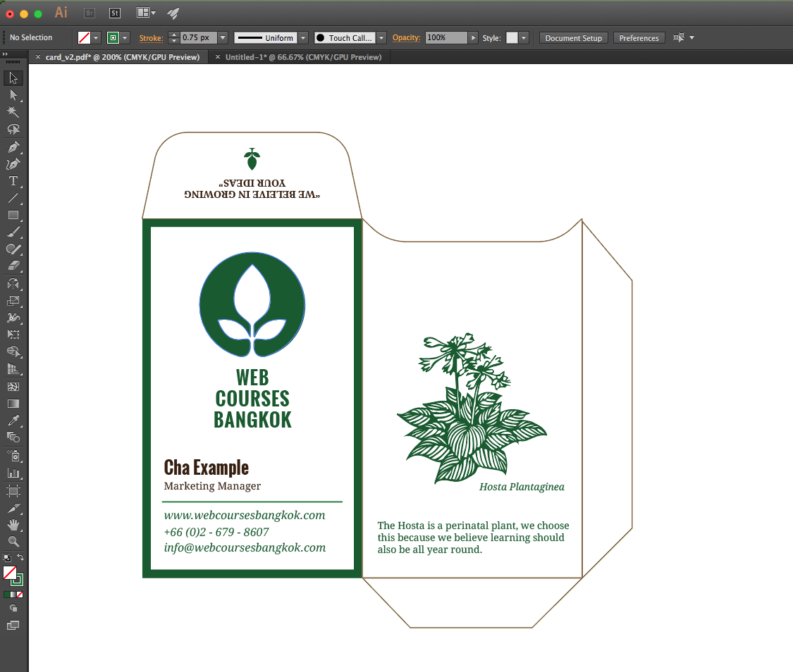Screen dimensions: 793x672
Task: Open opacity slider arrow
Action: [x=473, y=37]
